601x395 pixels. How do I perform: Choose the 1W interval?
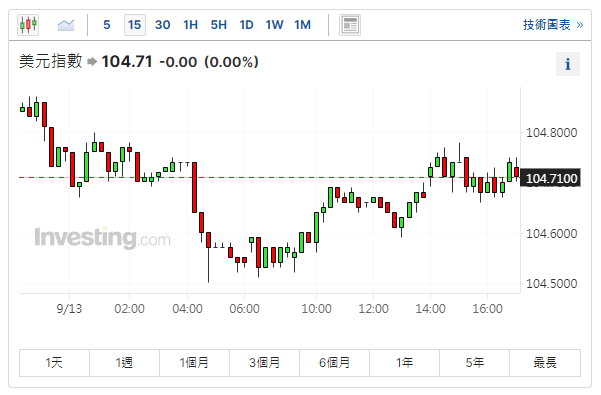pos(274,25)
